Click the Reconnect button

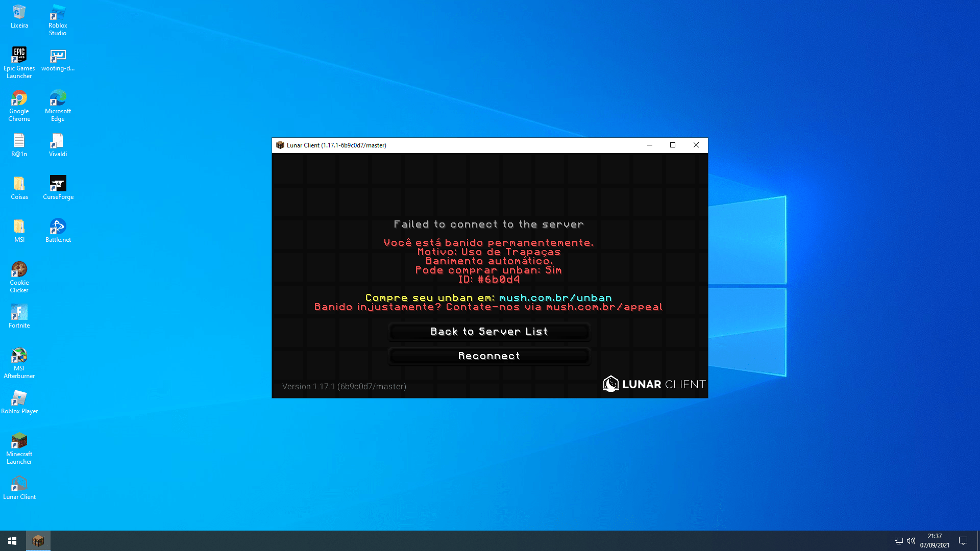[x=489, y=356]
